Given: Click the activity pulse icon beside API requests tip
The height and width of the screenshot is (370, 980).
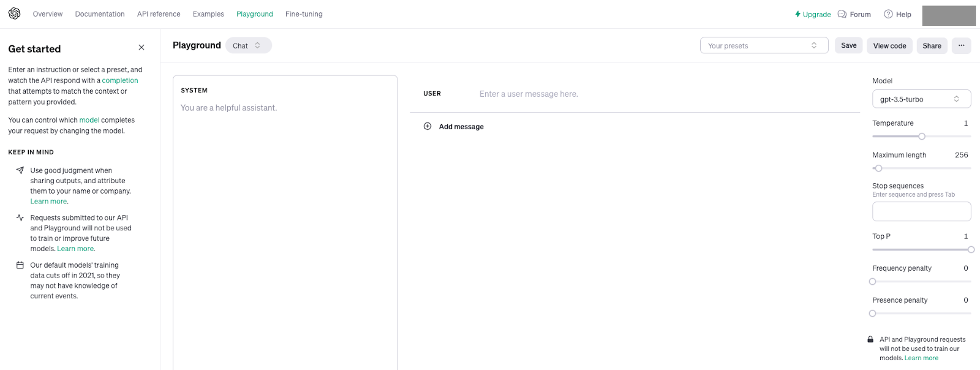Looking at the screenshot, I should click(x=20, y=217).
